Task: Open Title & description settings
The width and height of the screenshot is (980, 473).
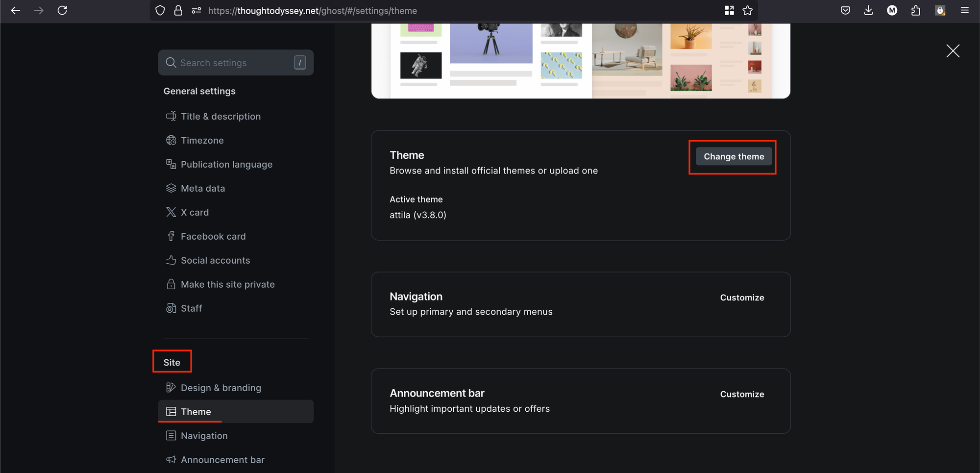Action: 220,116
